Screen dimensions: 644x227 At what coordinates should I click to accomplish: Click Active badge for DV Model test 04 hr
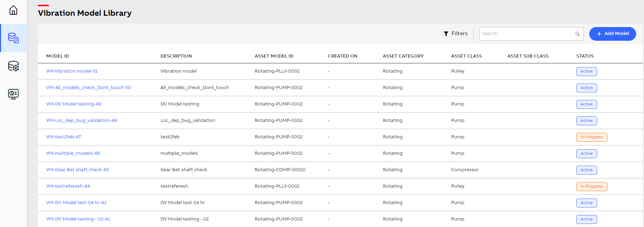(x=587, y=203)
